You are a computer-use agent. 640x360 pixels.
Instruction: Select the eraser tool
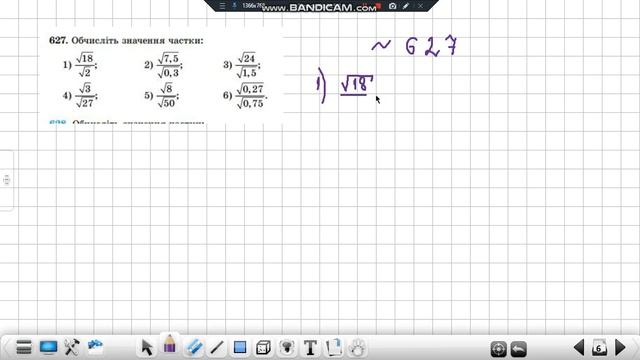194,347
